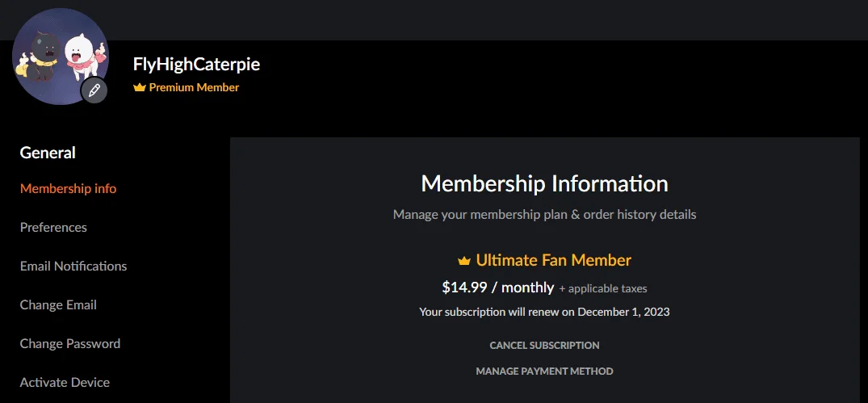Click the December 1, 2023 renewal notice
Screen dimensions: 868x403
544,313
